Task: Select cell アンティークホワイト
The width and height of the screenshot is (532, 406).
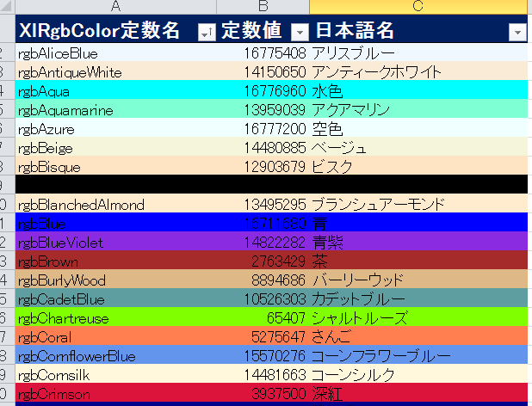Action: 418,71
